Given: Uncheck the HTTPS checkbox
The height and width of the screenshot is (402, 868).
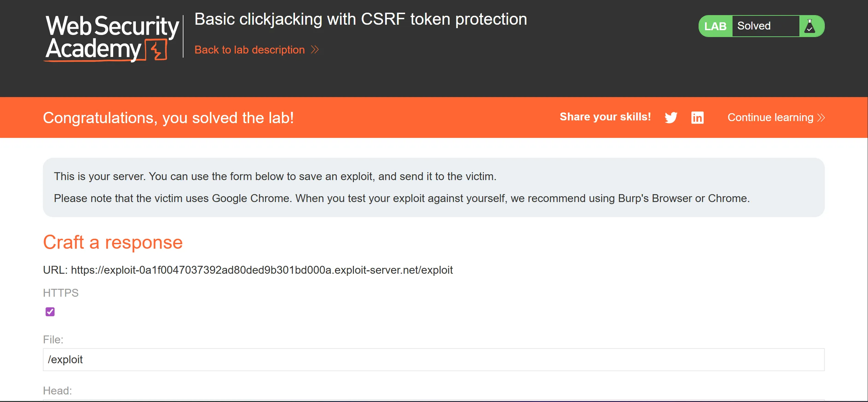Looking at the screenshot, I should [x=50, y=311].
